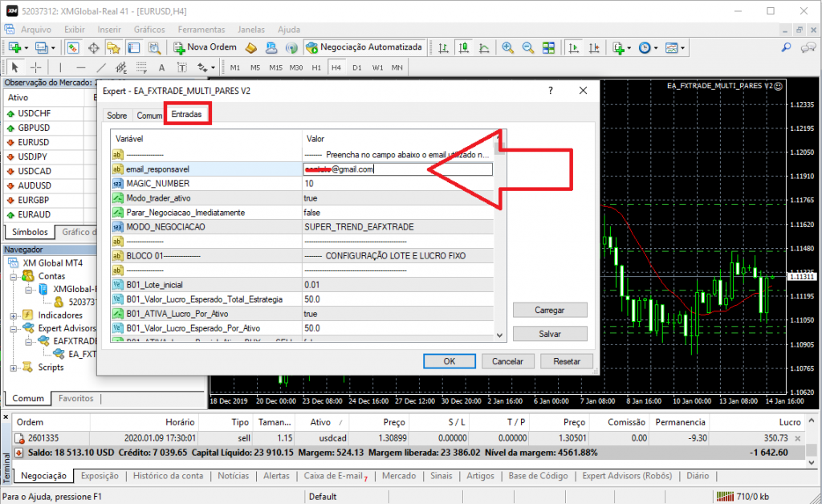Image resolution: width=822 pixels, height=504 pixels.
Task: Close the Terminal panel
Action: (x=6, y=417)
